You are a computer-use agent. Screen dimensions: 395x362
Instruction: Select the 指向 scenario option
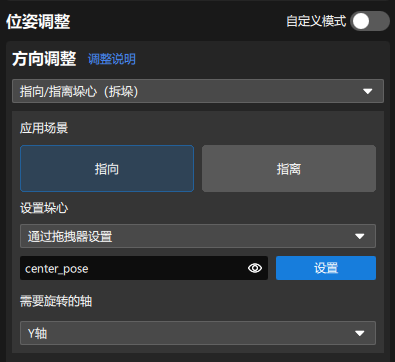point(107,168)
